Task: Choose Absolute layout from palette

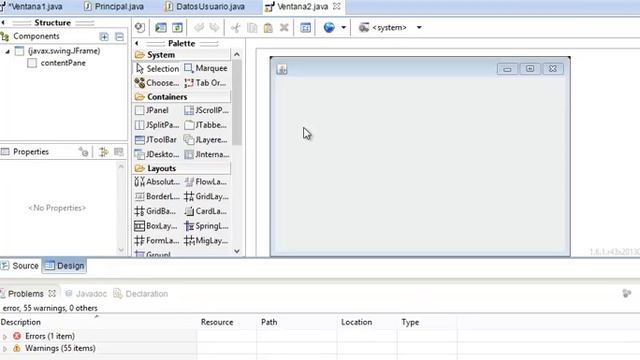Action: click(x=157, y=182)
